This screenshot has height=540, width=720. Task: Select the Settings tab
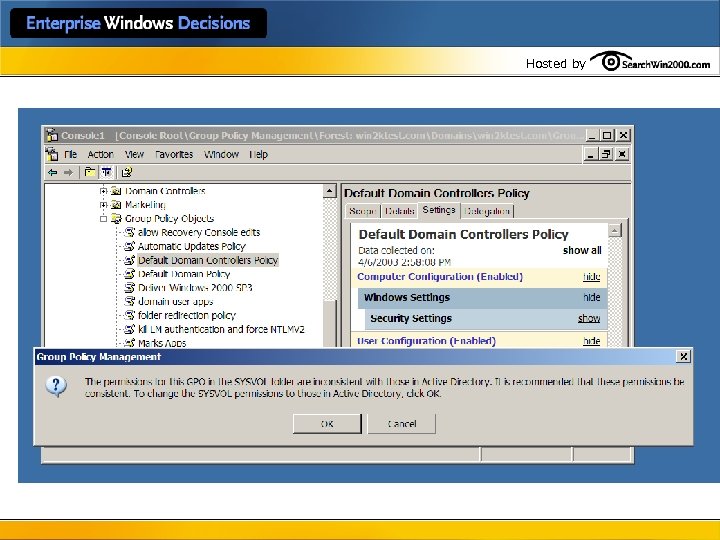point(439,210)
